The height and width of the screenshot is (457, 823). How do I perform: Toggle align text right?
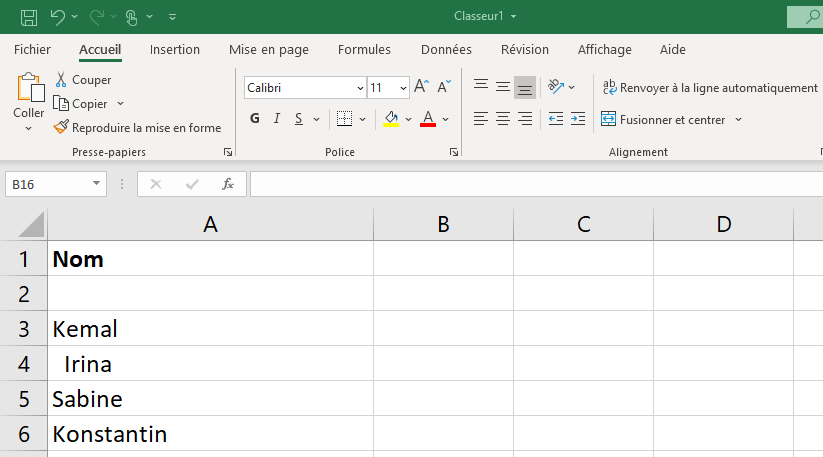(525, 119)
